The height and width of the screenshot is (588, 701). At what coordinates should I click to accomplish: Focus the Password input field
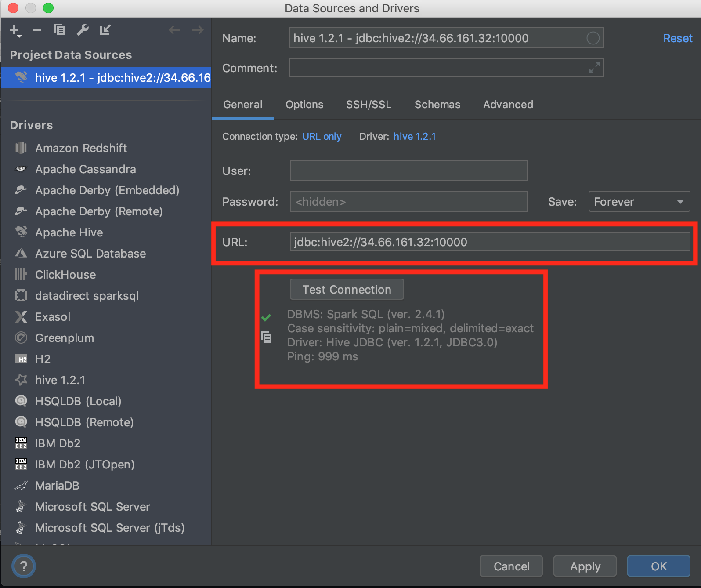408,201
